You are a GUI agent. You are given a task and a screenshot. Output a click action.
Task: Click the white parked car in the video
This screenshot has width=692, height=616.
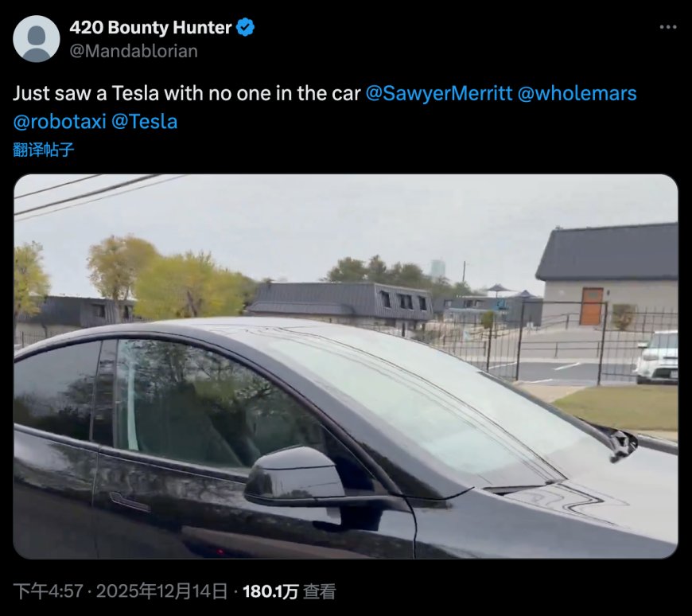(657, 357)
